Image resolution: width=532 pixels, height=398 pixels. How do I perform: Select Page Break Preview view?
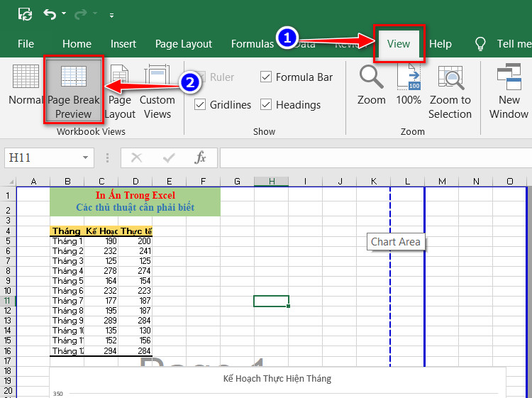74,91
